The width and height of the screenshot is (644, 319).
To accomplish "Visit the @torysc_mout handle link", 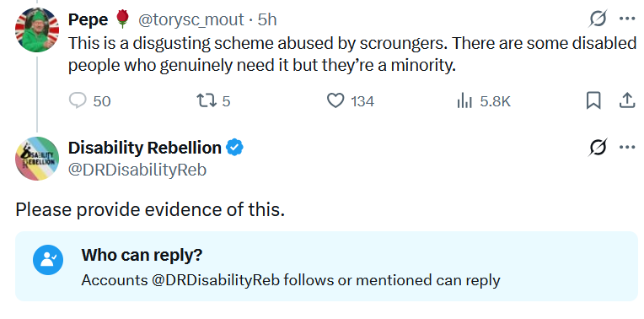I will [191, 19].
